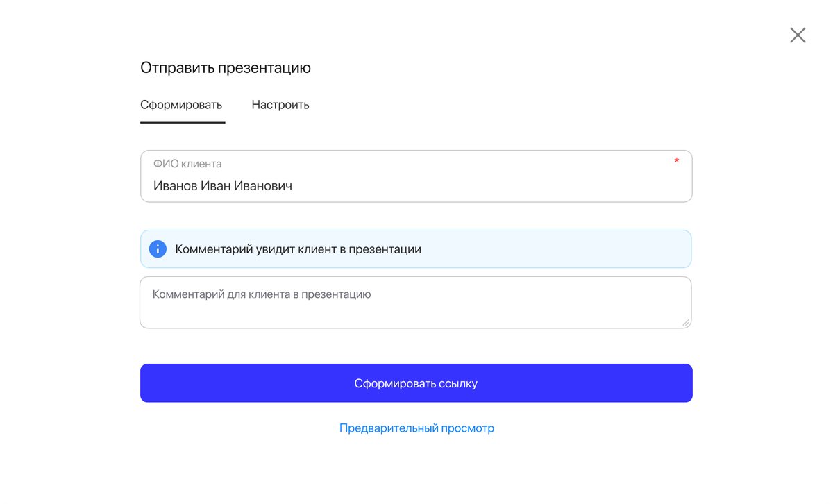833x504 pixels.
Task: Click the Отправить презентацию heading
Action: tap(226, 68)
